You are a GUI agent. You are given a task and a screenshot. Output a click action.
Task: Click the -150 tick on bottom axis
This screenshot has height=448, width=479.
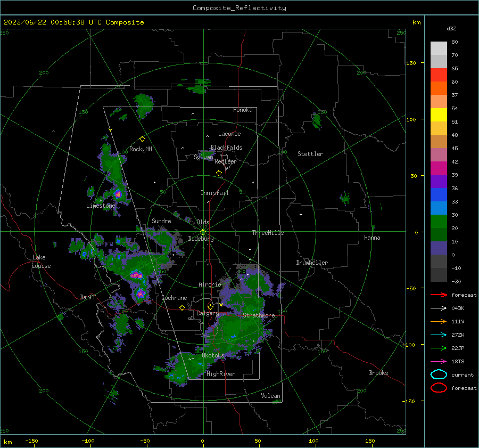(31, 441)
